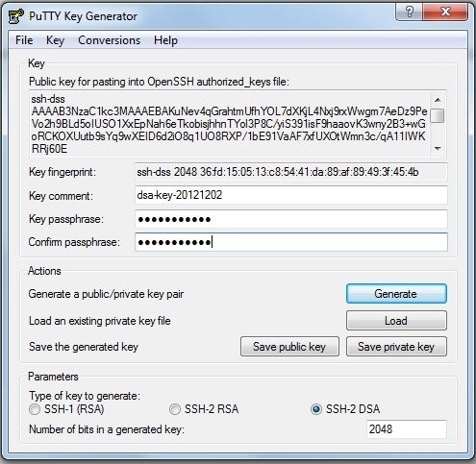
Task: Click the PuTTY Key Generator title bar icon
Action: pos(15,16)
